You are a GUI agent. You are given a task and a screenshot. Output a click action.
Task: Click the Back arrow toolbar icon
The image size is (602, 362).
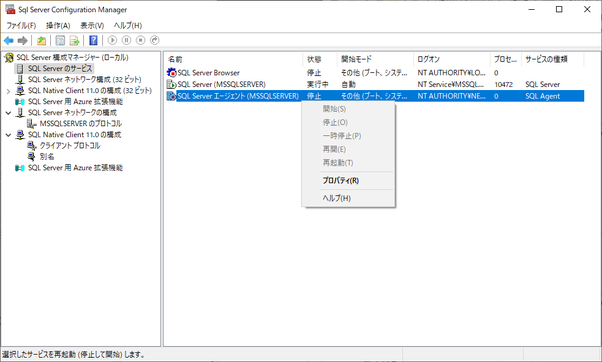click(8, 40)
